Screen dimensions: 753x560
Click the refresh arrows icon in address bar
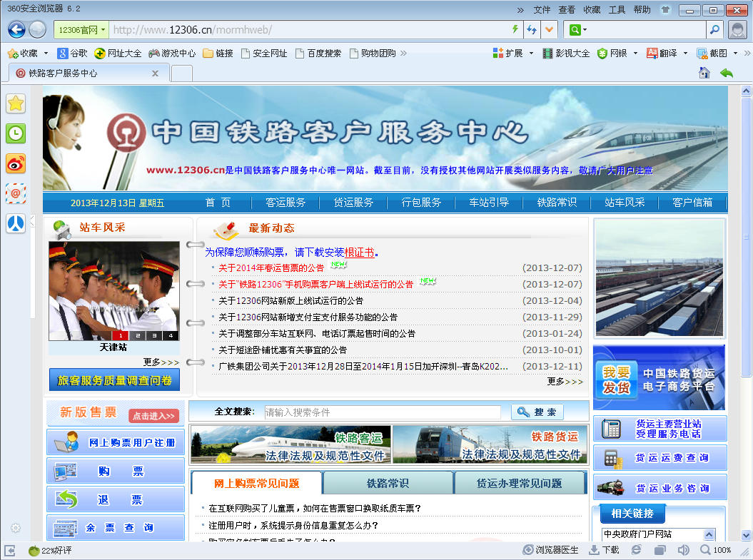coord(532,30)
